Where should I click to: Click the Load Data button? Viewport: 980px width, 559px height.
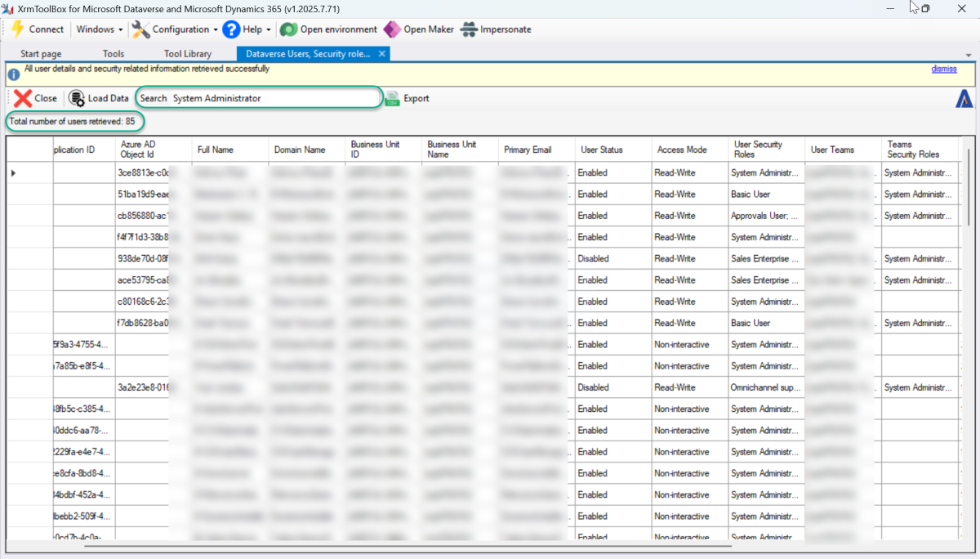[x=99, y=98]
